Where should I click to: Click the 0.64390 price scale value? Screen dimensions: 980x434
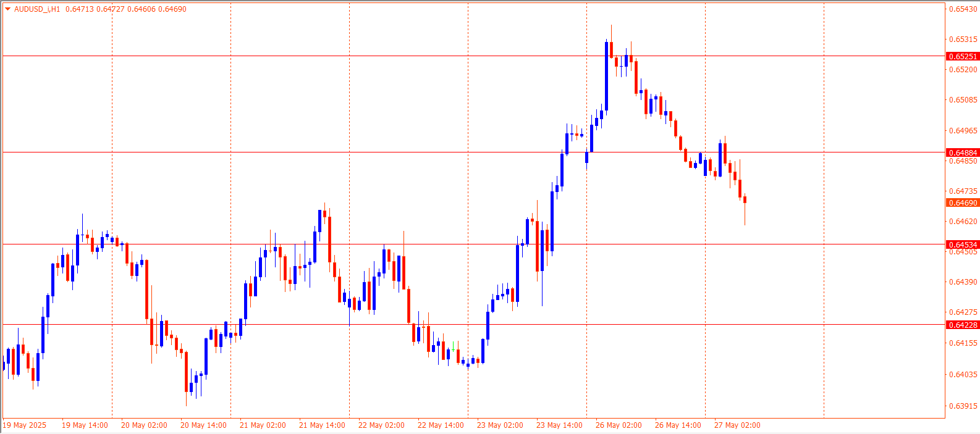click(x=963, y=282)
